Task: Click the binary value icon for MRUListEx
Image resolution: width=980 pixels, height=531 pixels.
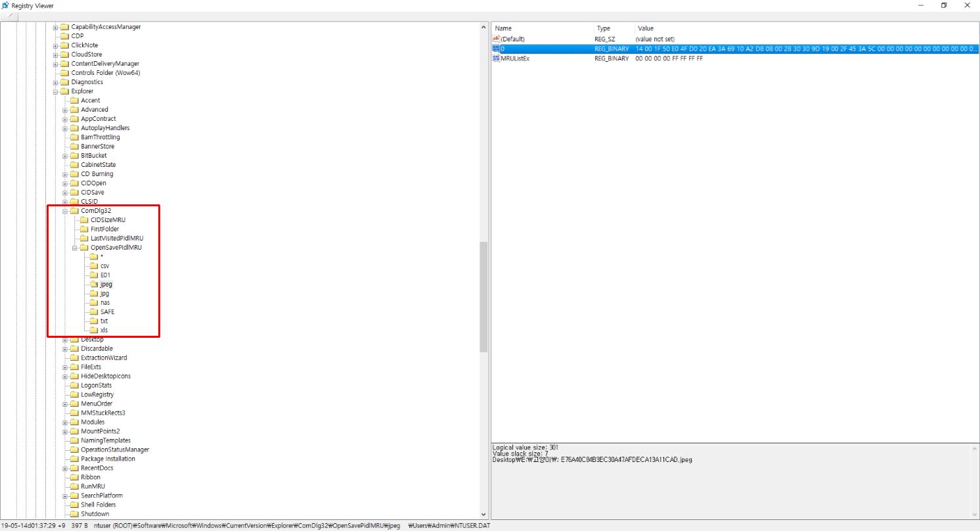Action: [497, 58]
